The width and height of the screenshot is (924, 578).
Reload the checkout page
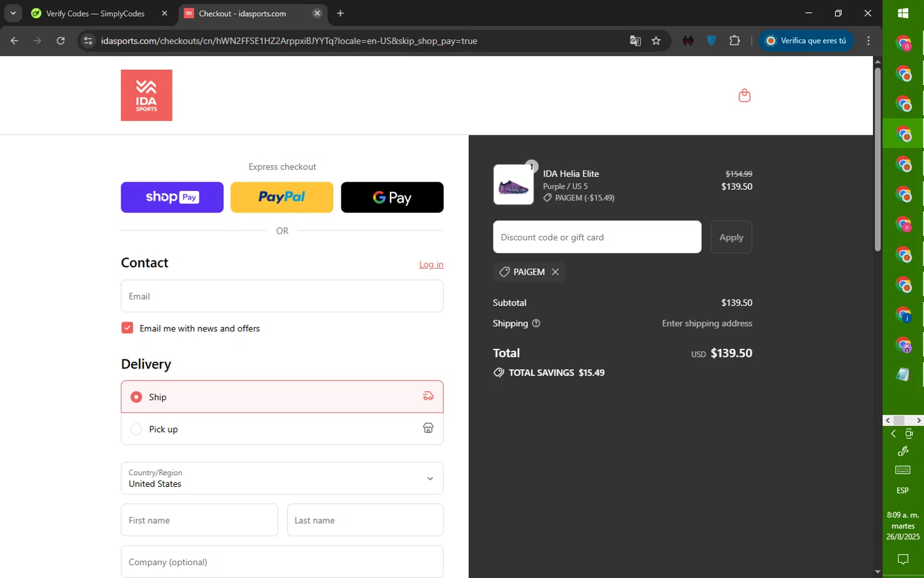pyautogui.click(x=60, y=41)
